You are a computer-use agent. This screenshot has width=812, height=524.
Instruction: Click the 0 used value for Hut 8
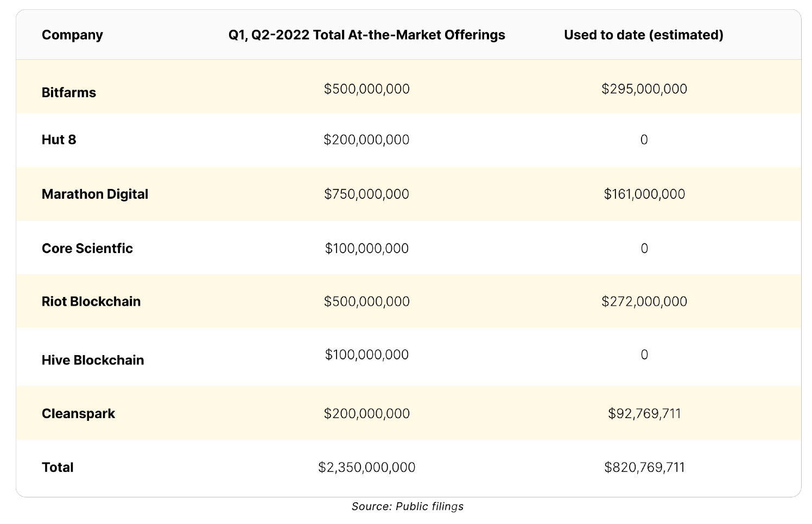644,140
